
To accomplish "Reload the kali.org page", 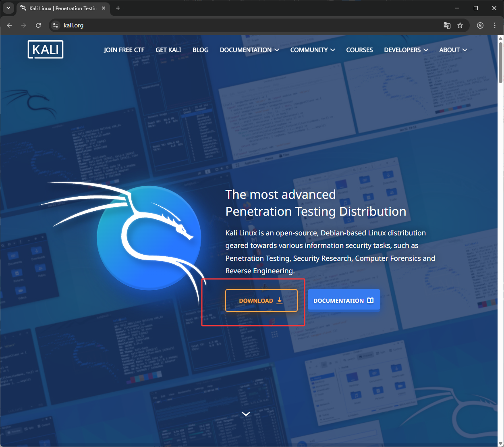I will point(38,25).
